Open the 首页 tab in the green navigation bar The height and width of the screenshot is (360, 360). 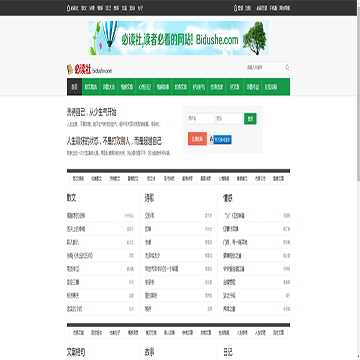(74, 87)
